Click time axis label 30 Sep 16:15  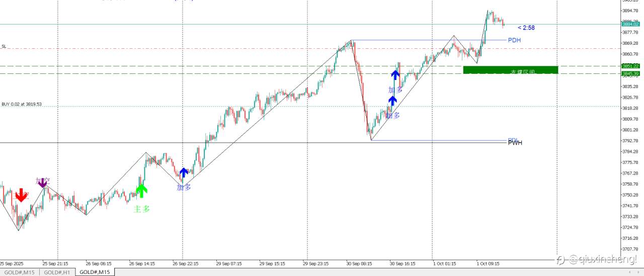pos(403,263)
